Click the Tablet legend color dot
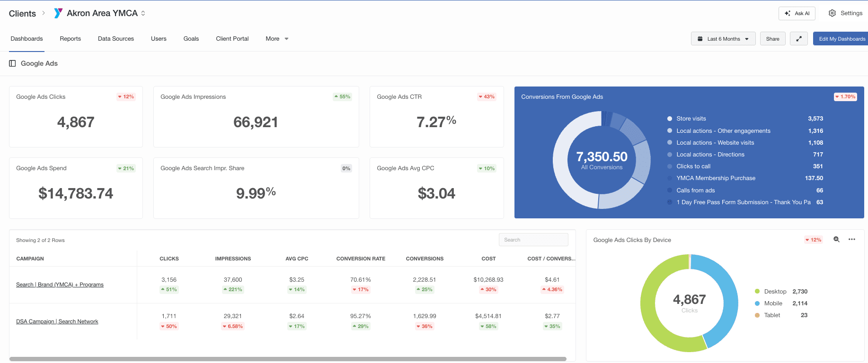This screenshot has height=363, width=868. pyautogui.click(x=757, y=315)
